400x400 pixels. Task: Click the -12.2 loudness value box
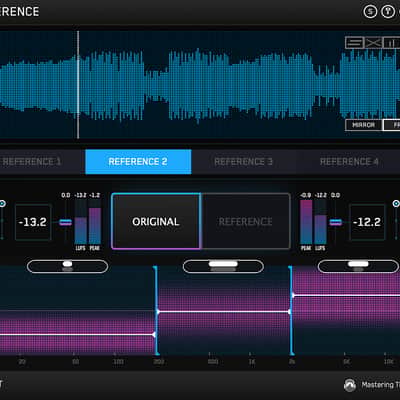(367, 222)
